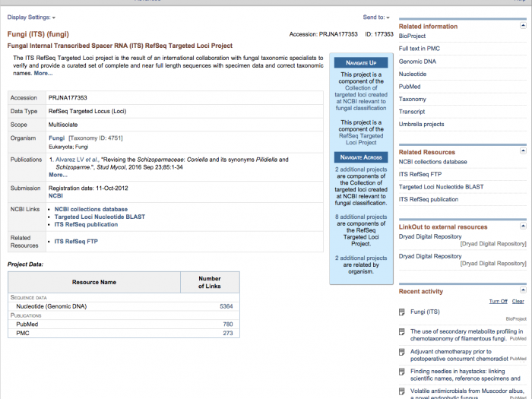Open 2 additional projects fungal classification link
The height and width of the screenshot is (399, 532).
[361, 169]
